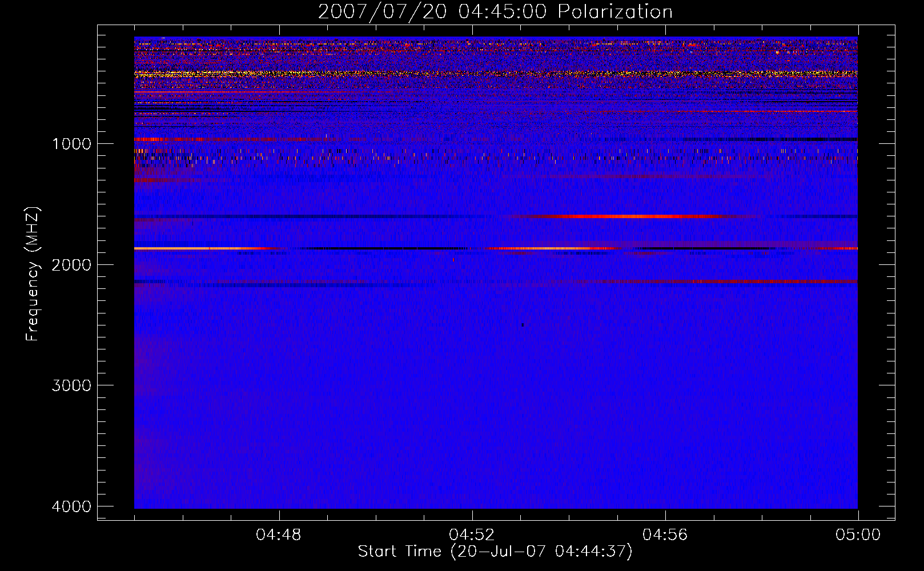Click the 'Start Time (20-Jul-07 04:44:37)' label

click(x=495, y=552)
